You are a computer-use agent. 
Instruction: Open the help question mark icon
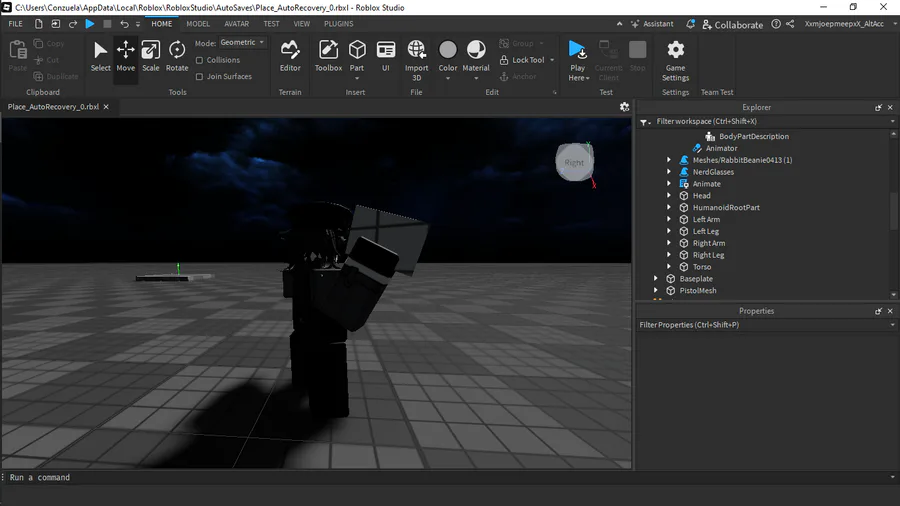776,24
